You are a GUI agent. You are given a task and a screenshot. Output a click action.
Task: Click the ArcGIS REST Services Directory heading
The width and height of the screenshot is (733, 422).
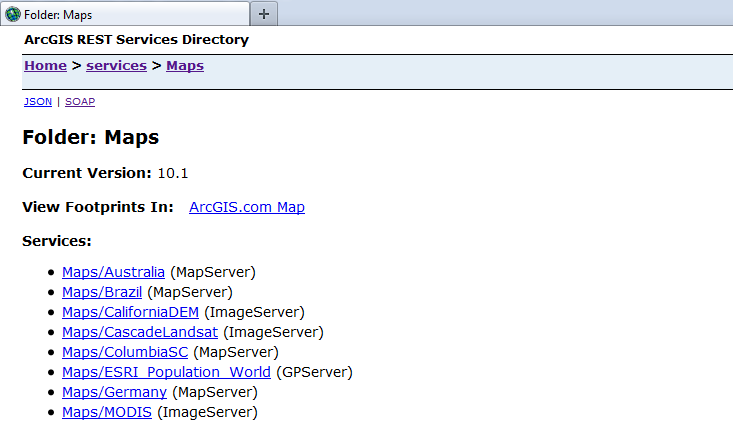[x=136, y=40]
